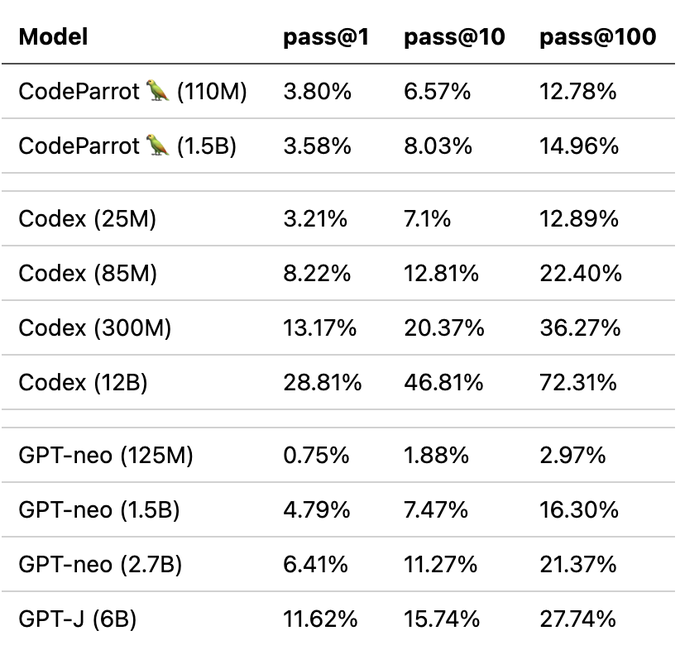Click the parrot emoji beside CodeParrot (110M)
Image resolution: width=680 pixels, height=650 pixels.
coord(158,92)
